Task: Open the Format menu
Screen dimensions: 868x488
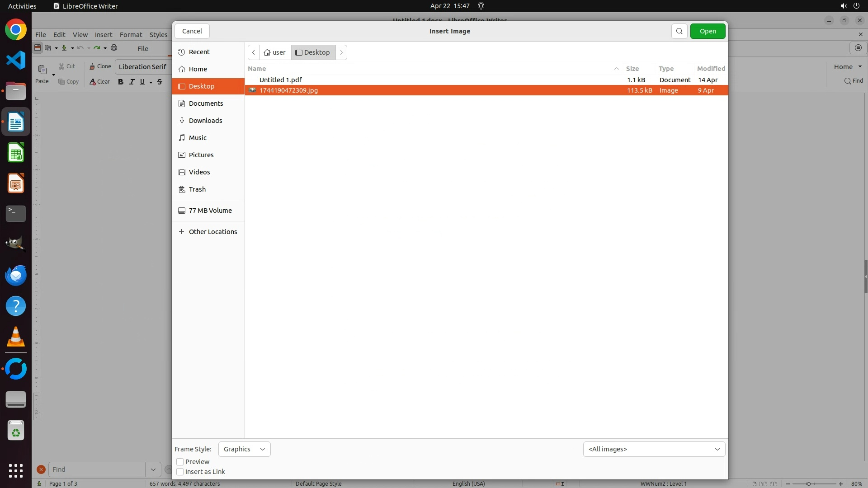Action: pyautogui.click(x=131, y=35)
